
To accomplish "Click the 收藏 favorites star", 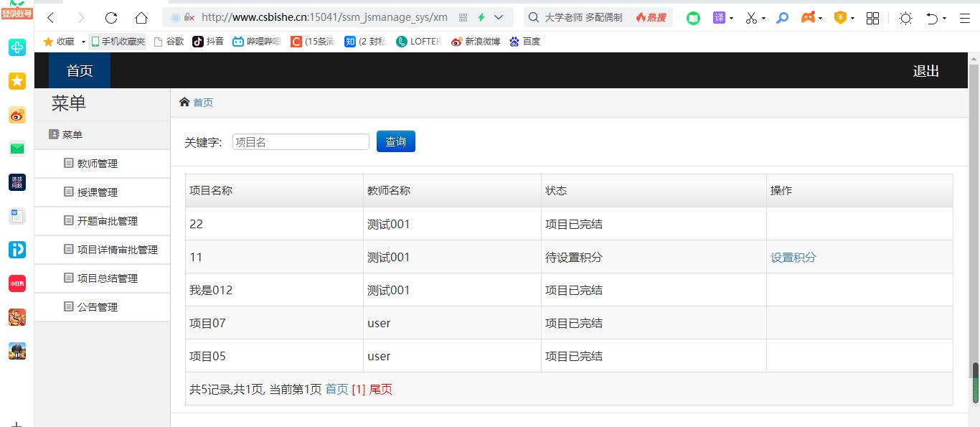I will point(49,42).
